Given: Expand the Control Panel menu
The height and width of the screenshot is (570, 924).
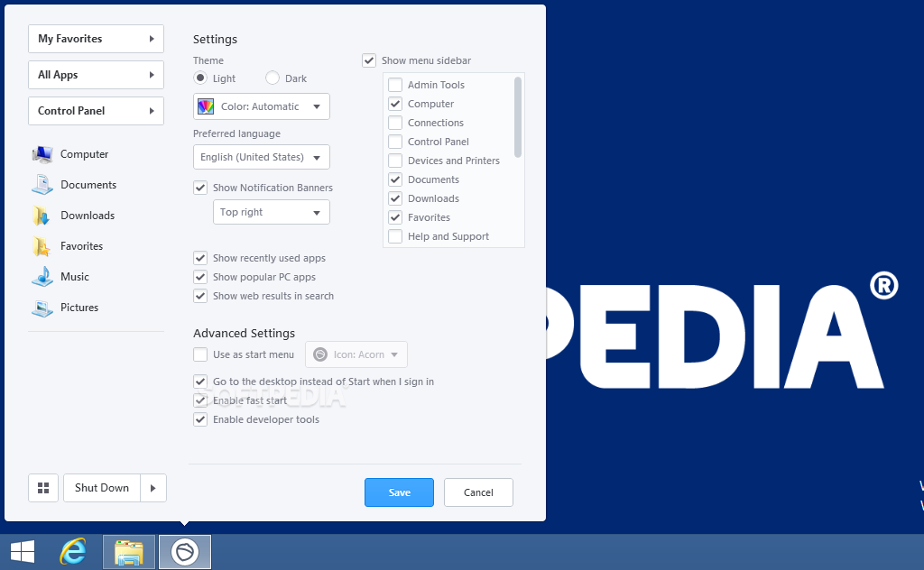Looking at the screenshot, I should [96, 111].
